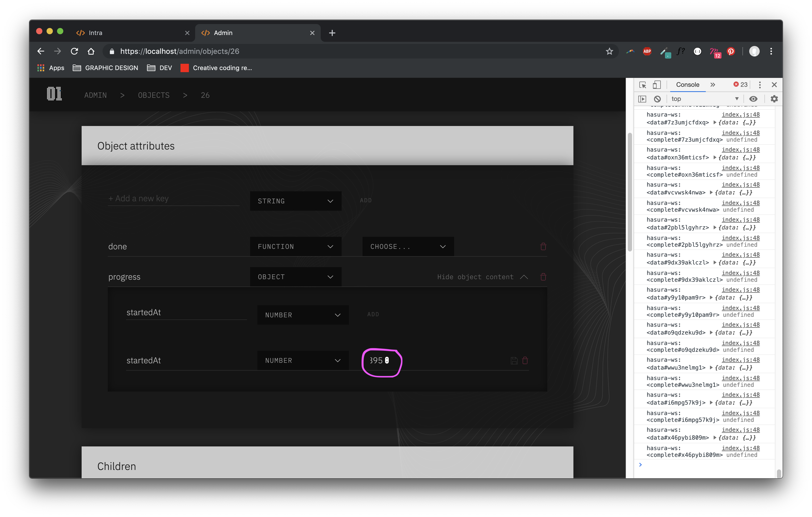Focus the nested new key name field
This screenshot has height=517, width=812.
pyautogui.click(x=186, y=312)
